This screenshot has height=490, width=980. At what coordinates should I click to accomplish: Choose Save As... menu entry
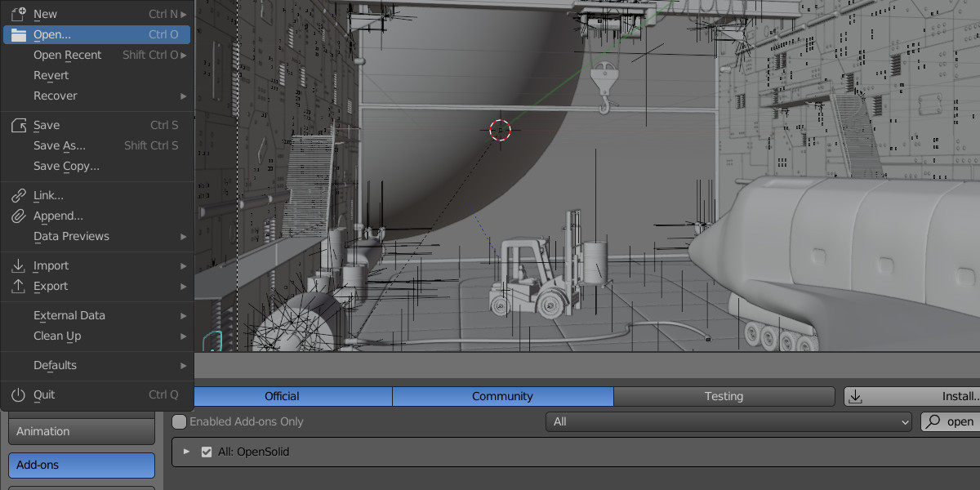pos(97,145)
